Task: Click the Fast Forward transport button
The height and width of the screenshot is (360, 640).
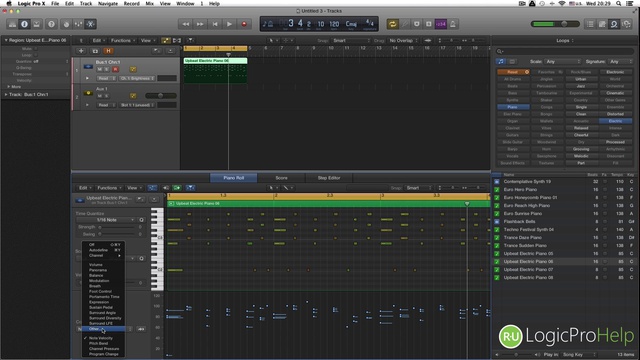Action: coord(200,24)
